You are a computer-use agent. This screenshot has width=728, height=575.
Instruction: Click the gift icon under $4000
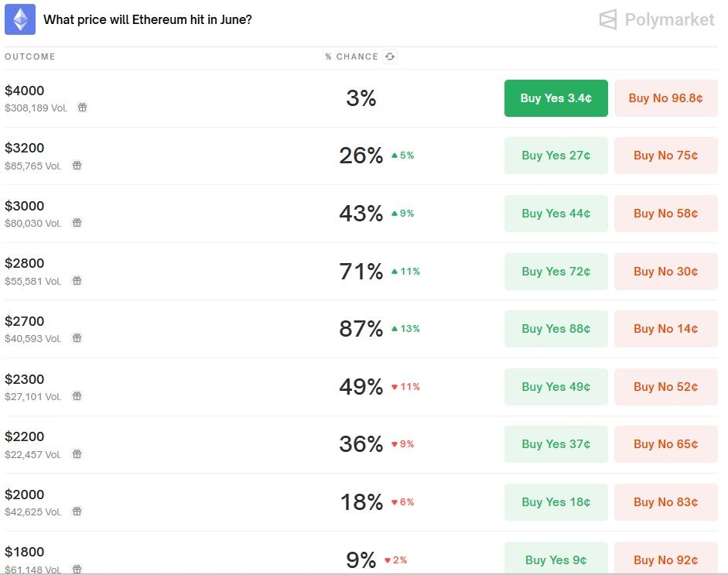pos(83,108)
